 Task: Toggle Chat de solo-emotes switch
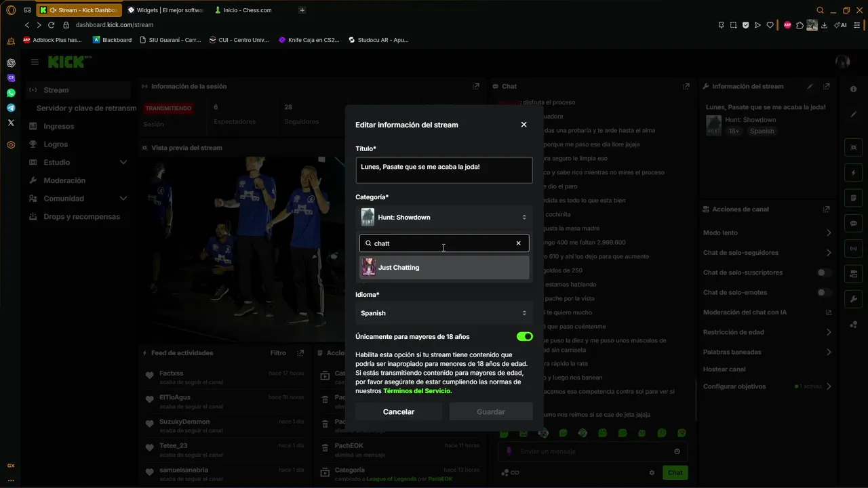[823, 293]
